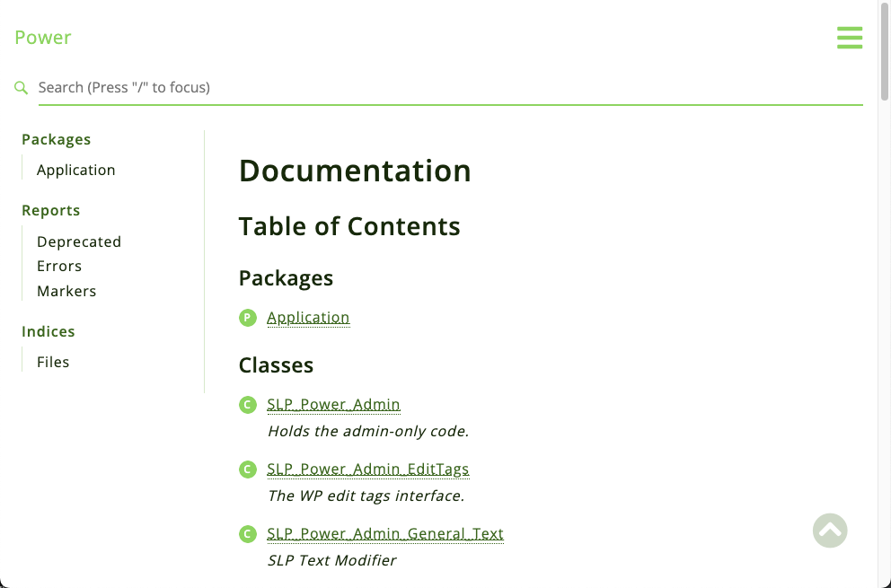Open the Application package link

308,317
